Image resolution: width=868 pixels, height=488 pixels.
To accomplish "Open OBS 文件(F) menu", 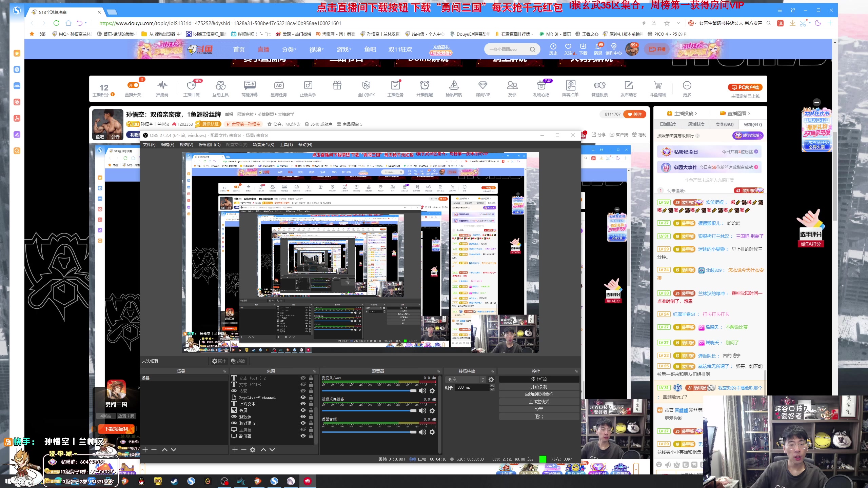I will 149,145.
